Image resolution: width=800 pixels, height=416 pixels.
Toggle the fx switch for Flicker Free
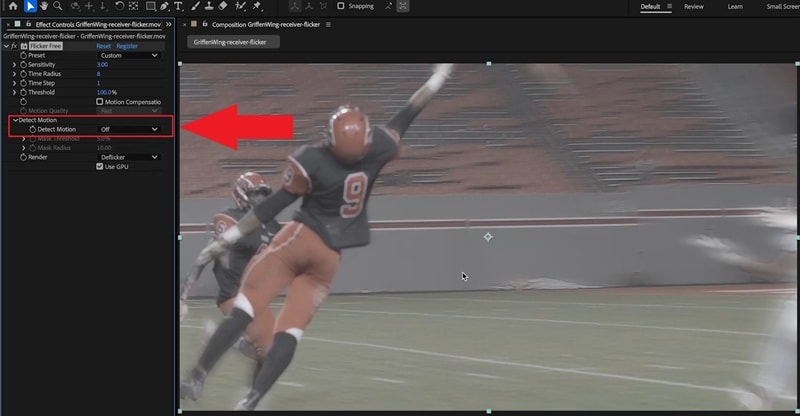(x=14, y=46)
